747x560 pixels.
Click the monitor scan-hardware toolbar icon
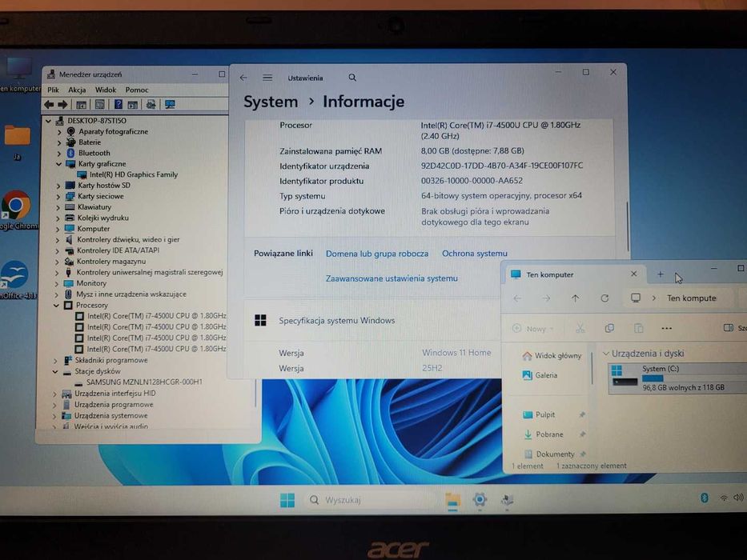[170, 104]
